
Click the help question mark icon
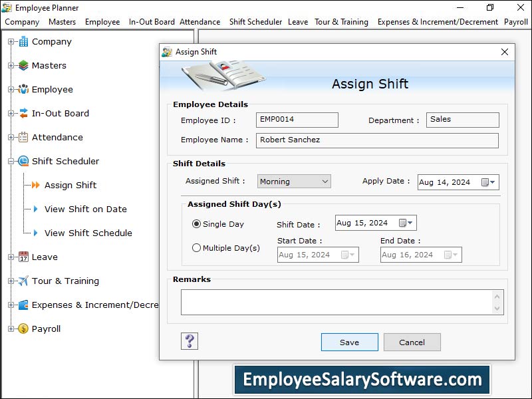click(190, 341)
